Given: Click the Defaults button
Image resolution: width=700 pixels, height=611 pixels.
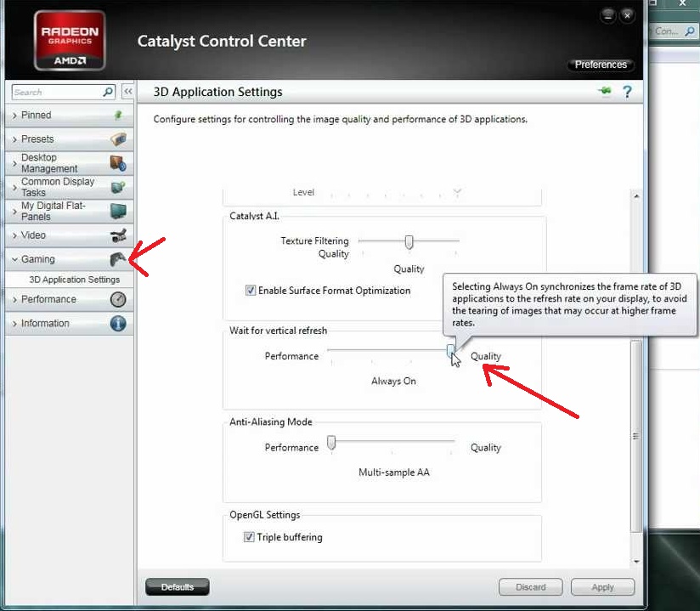Looking at the screenshot, I should (x=178, y=587).
